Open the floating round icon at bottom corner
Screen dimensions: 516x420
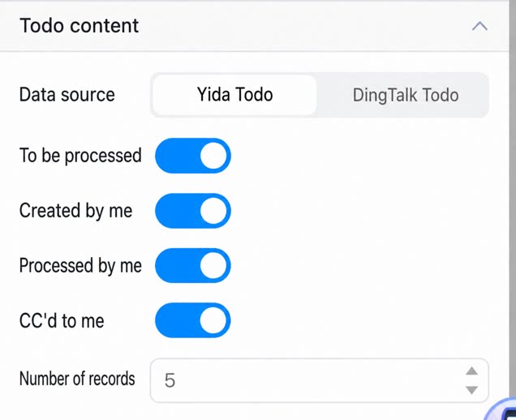click(x=501, y=409)
